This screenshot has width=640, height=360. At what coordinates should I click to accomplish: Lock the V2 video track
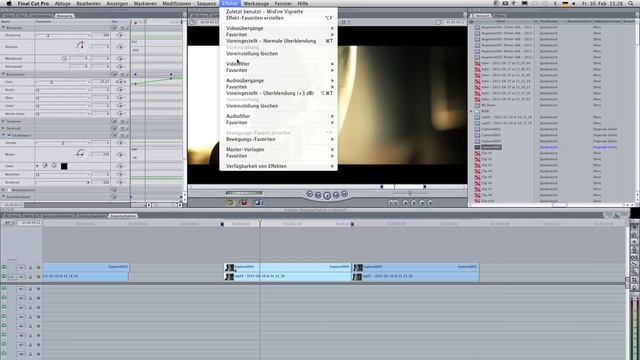click(x=30, y=268)
